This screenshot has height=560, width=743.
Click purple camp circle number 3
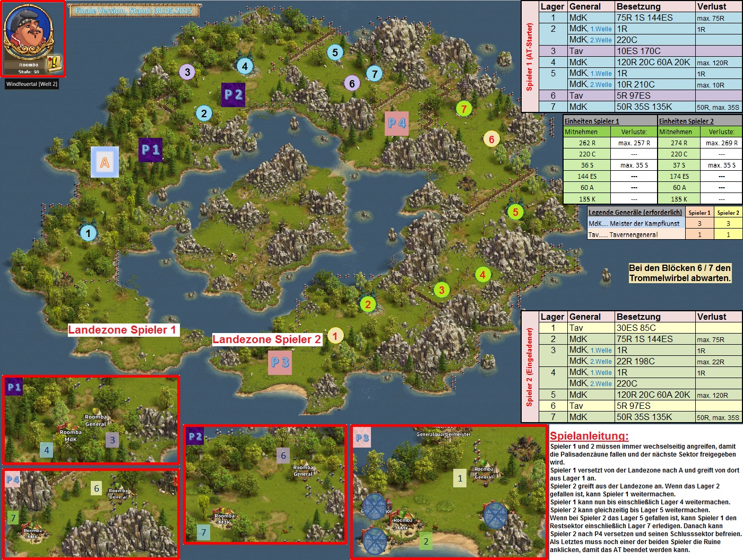tap(187, 72)
